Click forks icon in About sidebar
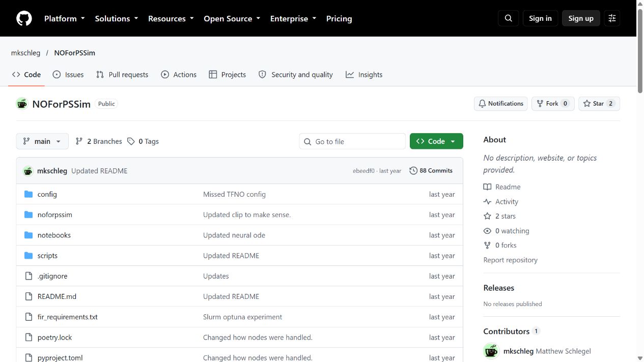This screenshot has width=644, height=362. [x=487, y=245]
